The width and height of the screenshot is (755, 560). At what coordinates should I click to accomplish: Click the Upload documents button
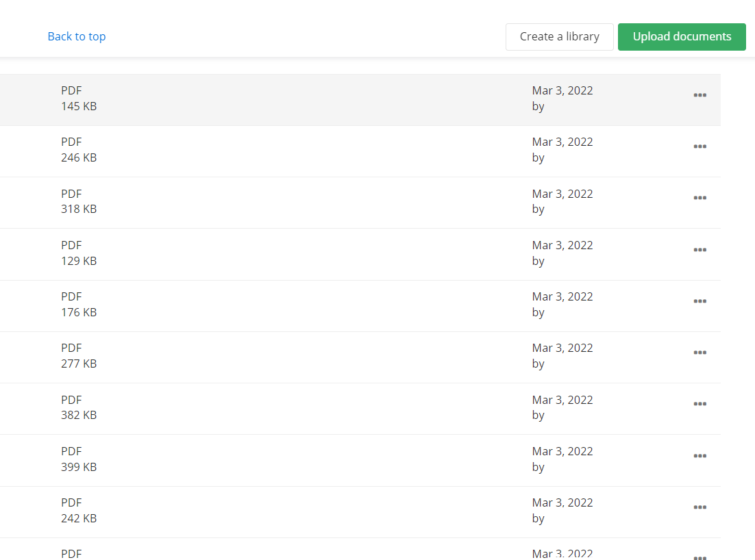tap(682, 36)
